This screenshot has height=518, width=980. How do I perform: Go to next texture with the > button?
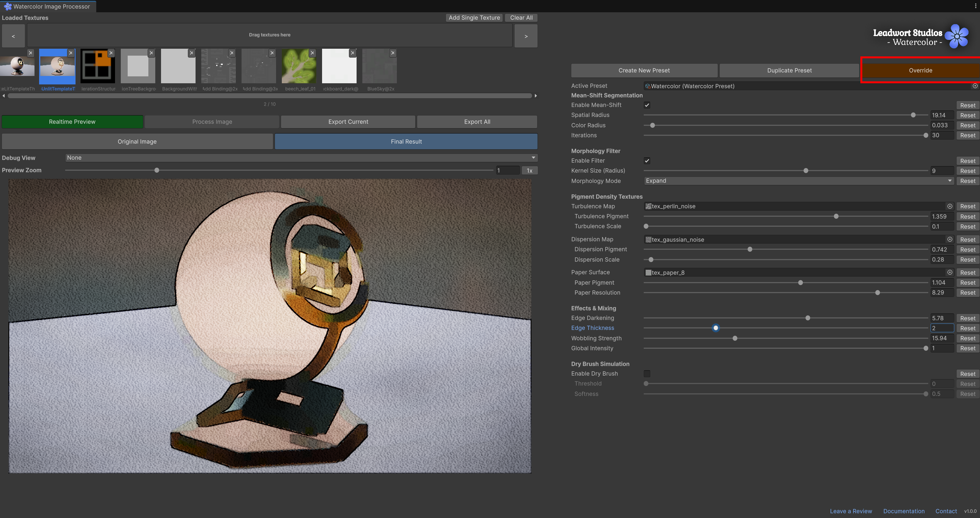[x=526, y=36]
